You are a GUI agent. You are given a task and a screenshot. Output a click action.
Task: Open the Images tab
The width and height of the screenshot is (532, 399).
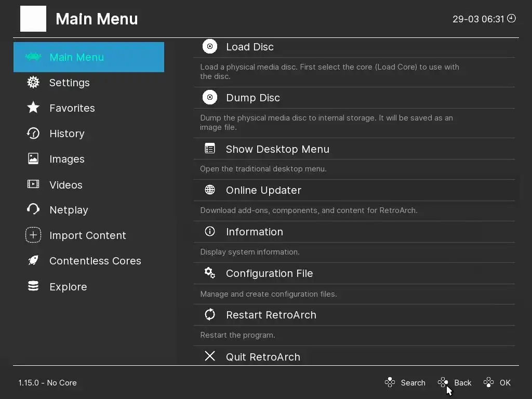pyautogui.click(x=88, y=159)
